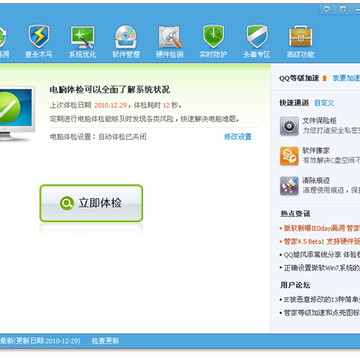Click the orange QQ等级加速 up arrow
Image resolution: width=360 pixels, height=360 pixels.
click(x=325, y=78)
